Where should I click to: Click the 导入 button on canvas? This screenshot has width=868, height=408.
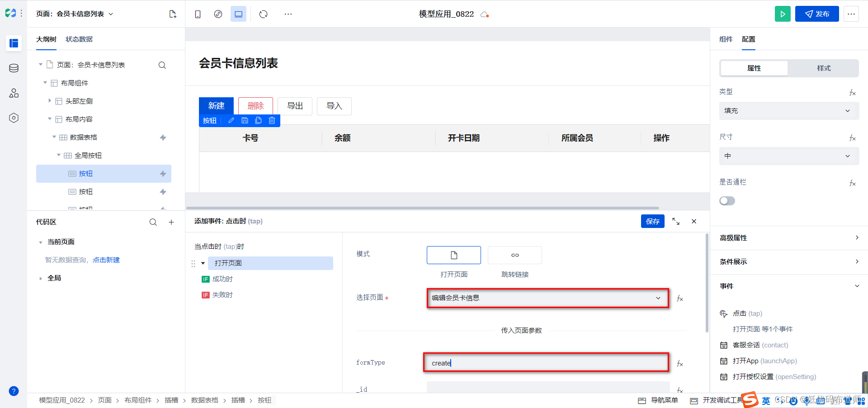click(334, 106)
